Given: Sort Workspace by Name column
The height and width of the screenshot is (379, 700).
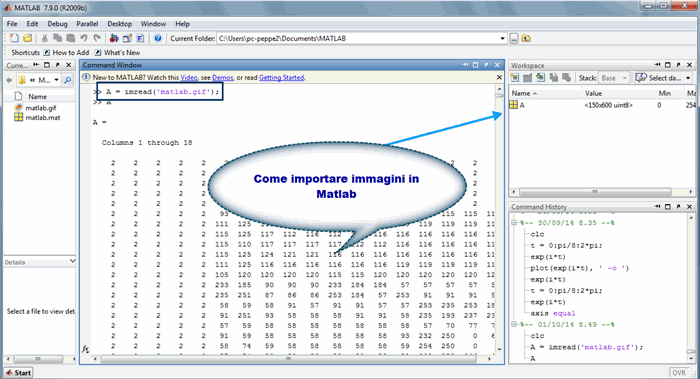Looking at the screenshot, I should point(545,93).
